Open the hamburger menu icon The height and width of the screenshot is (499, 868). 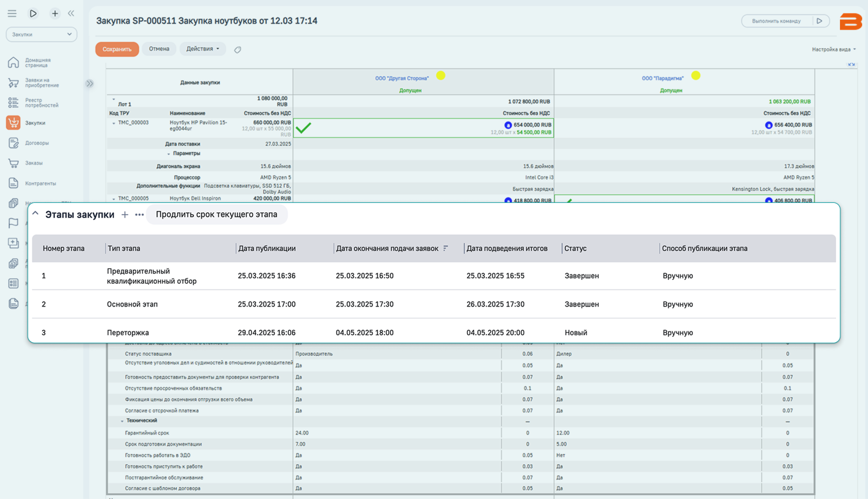[12, 13]
